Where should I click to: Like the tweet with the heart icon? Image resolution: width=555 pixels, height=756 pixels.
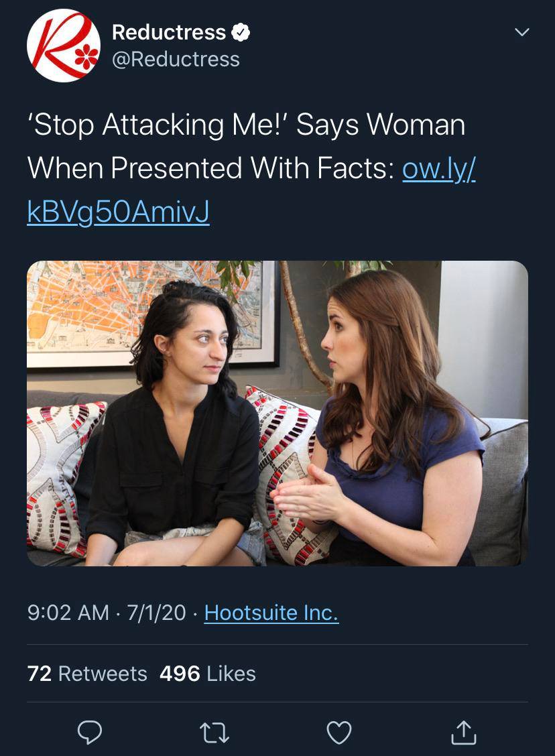click(x=338, y=733)
